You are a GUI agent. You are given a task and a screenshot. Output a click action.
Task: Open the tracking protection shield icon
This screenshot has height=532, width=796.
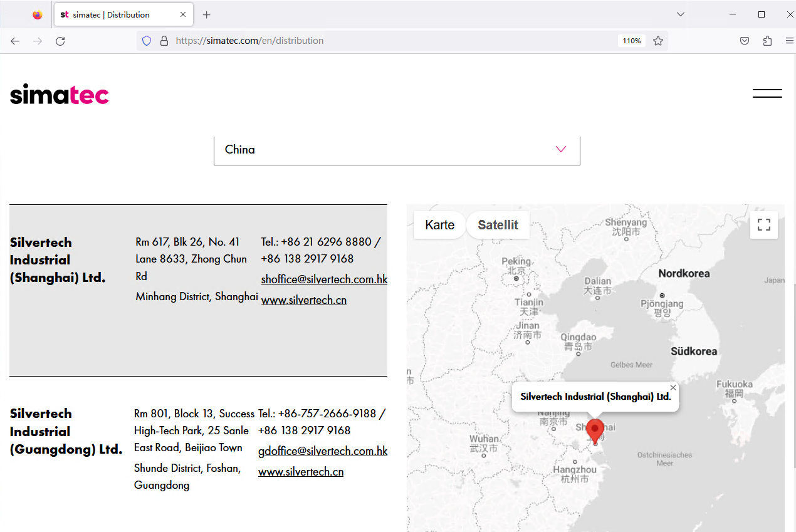click(x=147, y=41)
